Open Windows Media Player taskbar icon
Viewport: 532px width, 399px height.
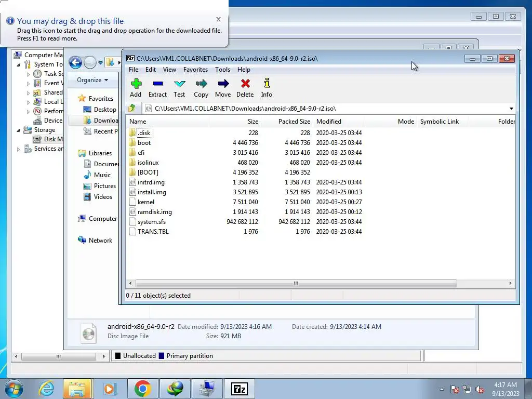pyautogui.click(x=109, y=389)
